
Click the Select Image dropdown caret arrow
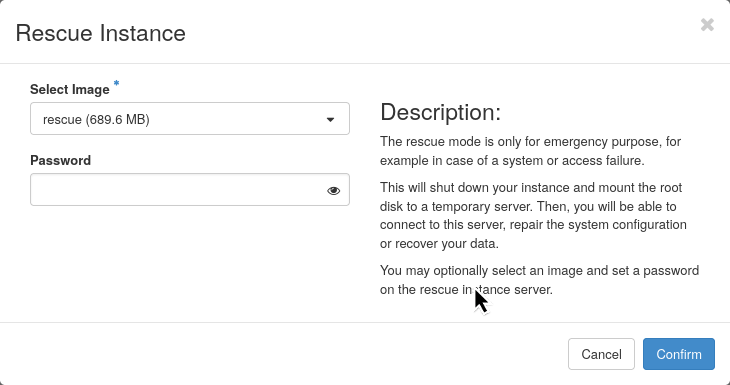click(331, 120)
